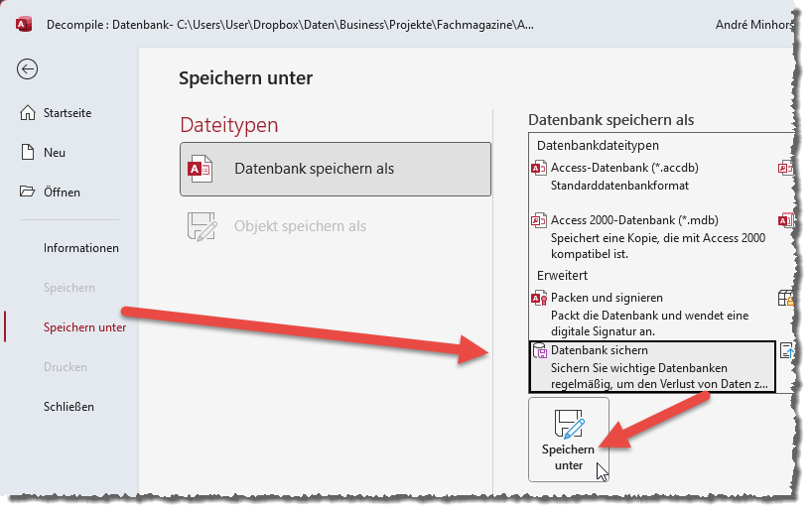The height and width of the screenshot is (515, 812).
Task: Go to the Öffnen page
Action: point(62,193)
